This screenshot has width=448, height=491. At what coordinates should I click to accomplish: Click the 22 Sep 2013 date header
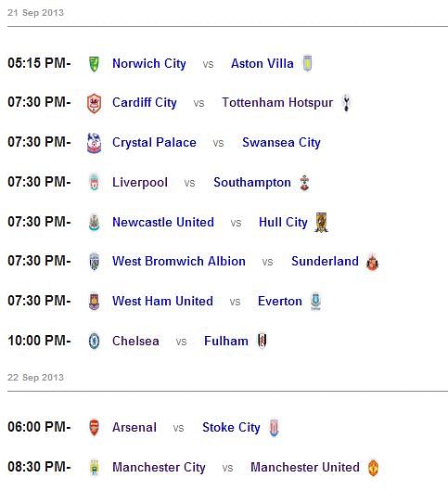(x=35, y=378)
